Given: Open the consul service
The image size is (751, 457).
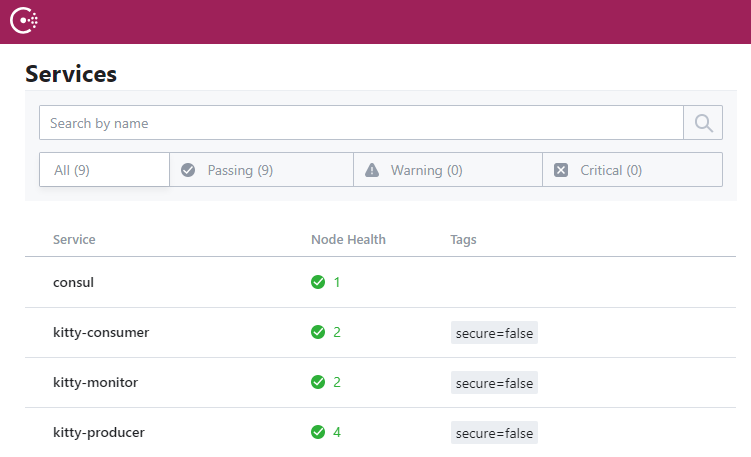Looking at the screenshot, I should [x=73, y=282].
